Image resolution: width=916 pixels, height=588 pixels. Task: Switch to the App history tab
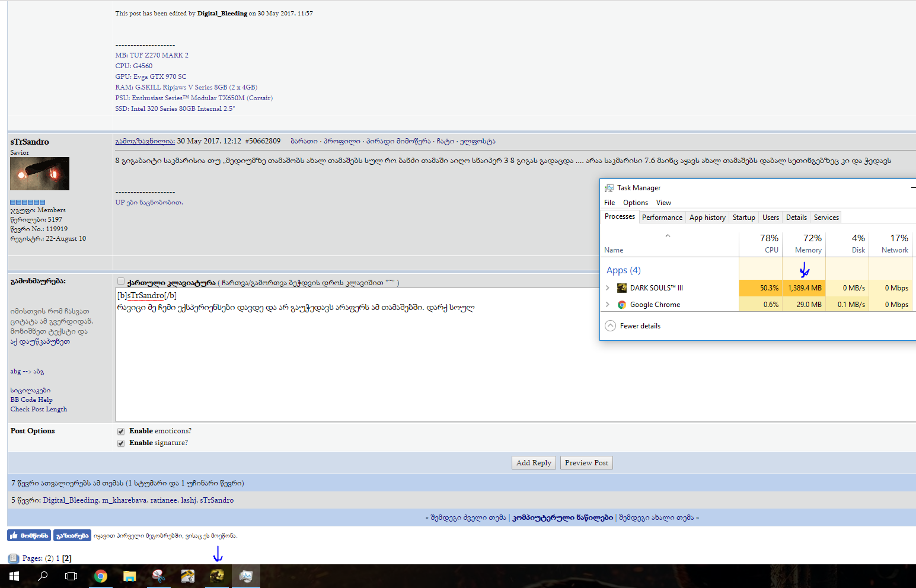pos(707,218)
